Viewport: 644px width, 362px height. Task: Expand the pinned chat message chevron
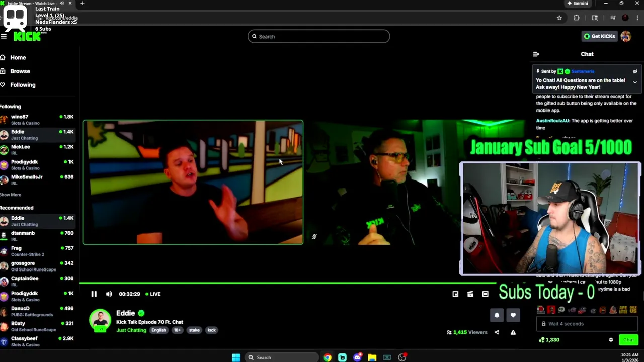click(635, 82)
